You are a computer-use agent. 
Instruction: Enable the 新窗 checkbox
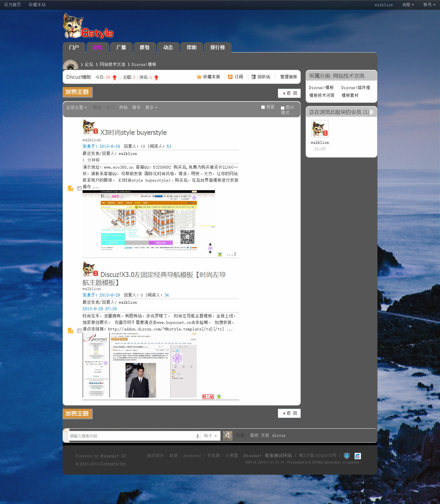[263, 107]
